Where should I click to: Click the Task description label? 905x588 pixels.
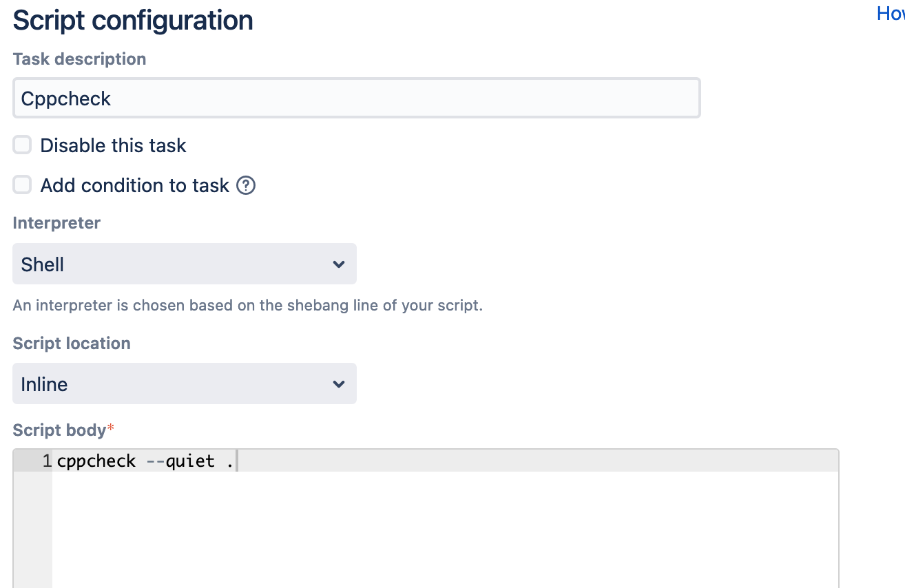[80, 59]
